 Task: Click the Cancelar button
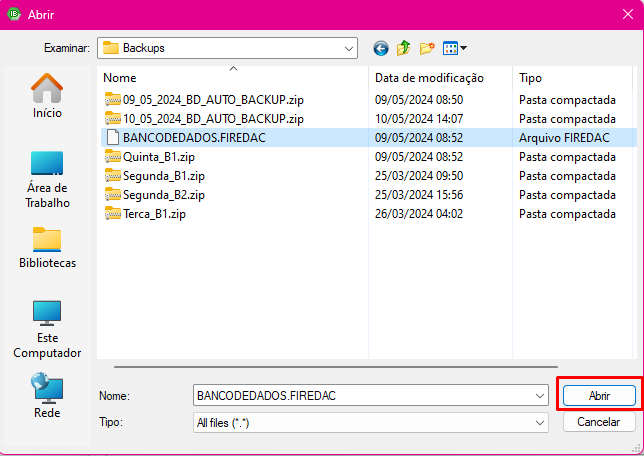(599, 423)
